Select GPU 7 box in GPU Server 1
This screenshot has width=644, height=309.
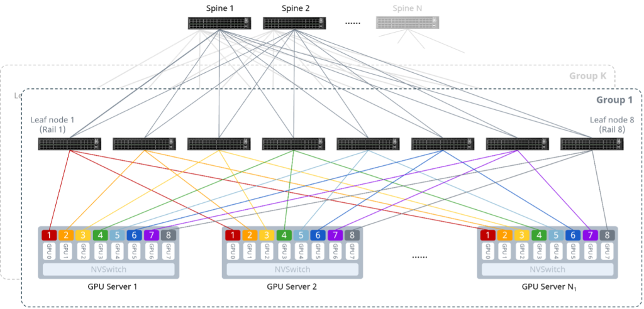168,251
